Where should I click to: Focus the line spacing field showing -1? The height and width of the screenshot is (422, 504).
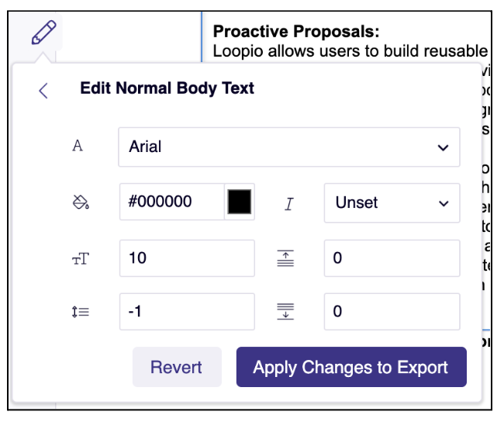pyautogui.click(x=187, y=311)
